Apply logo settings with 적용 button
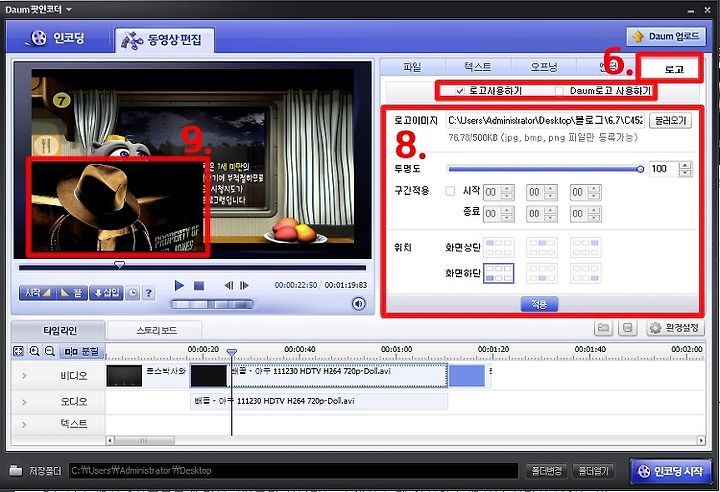The height and width of the screenshot is (492, 720). [539, 304]
